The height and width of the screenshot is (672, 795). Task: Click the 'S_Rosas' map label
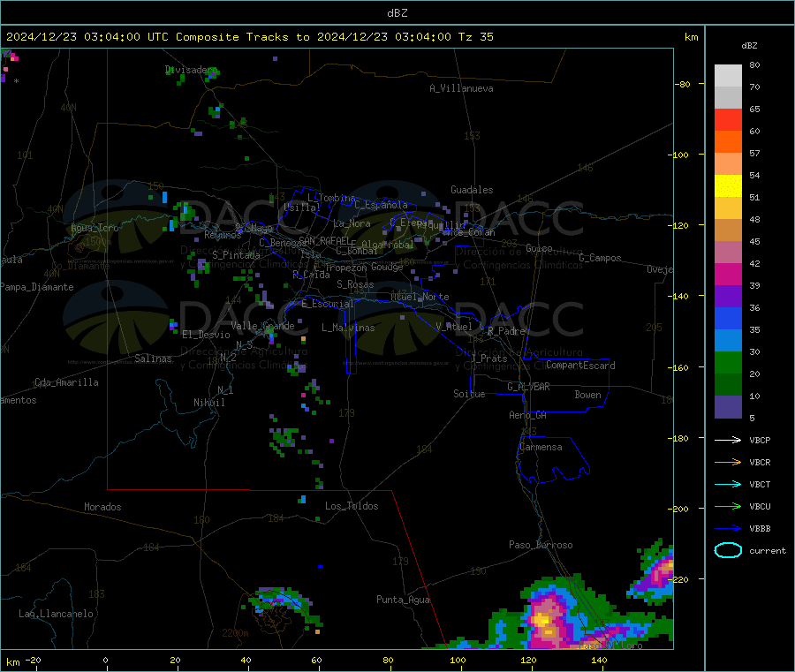pos(355,284)
